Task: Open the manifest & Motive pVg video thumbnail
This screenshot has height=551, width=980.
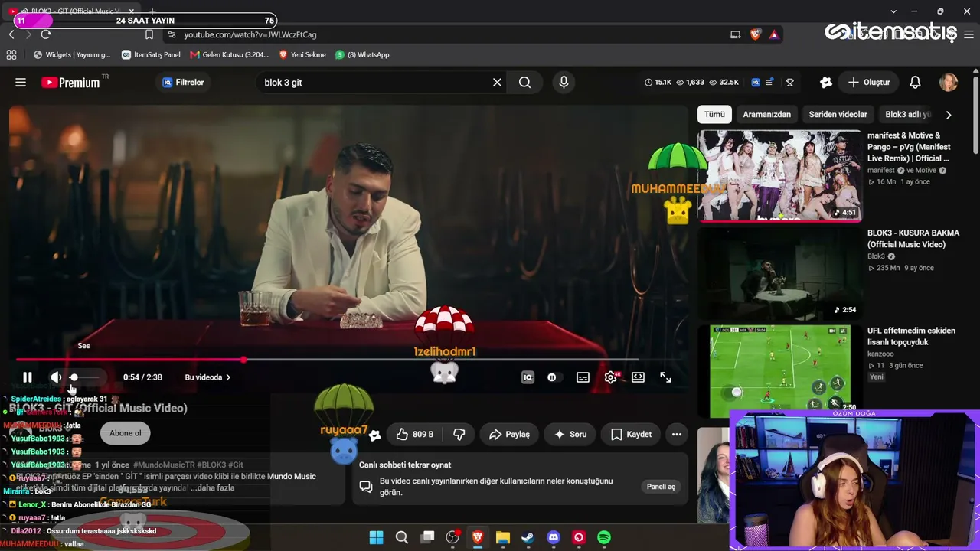Action: tap(779, 176)
